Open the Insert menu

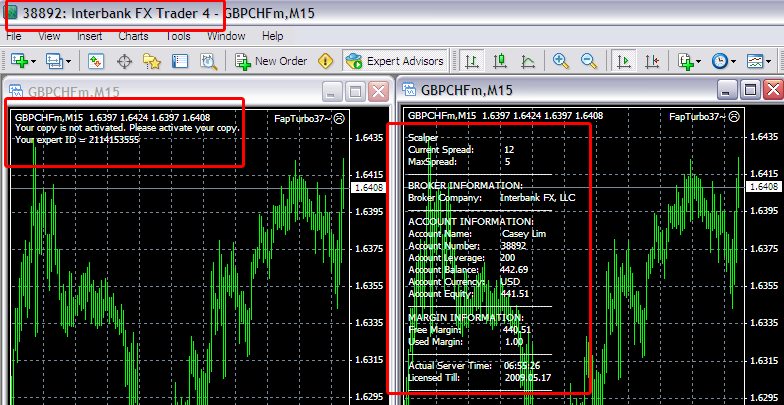(x=90, y=36)
